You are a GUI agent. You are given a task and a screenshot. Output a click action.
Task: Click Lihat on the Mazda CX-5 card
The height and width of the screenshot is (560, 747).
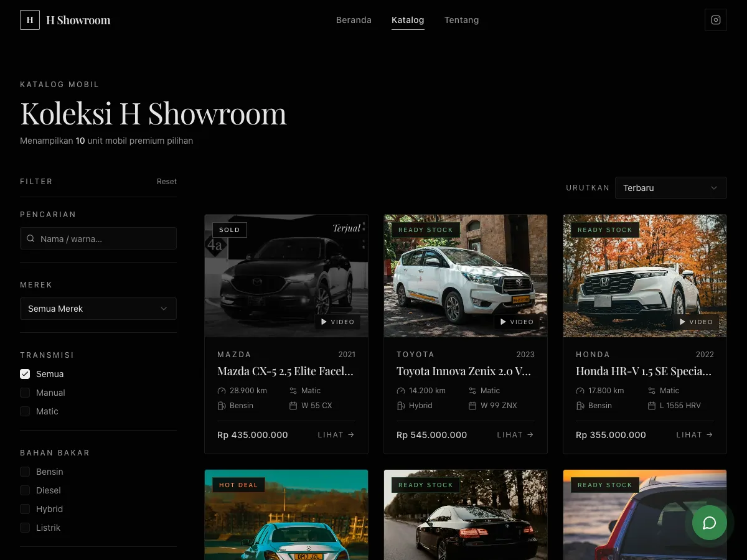point(336,435)
